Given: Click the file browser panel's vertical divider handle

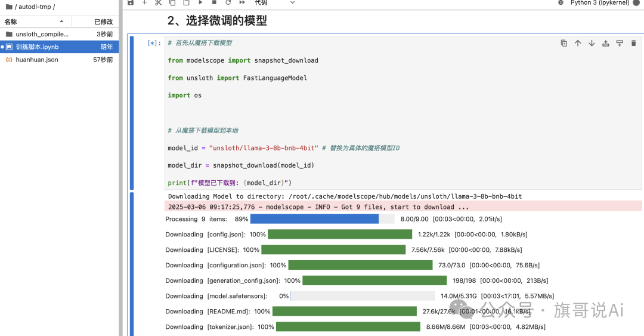Looking at the screenshot, I should point(120,168).
